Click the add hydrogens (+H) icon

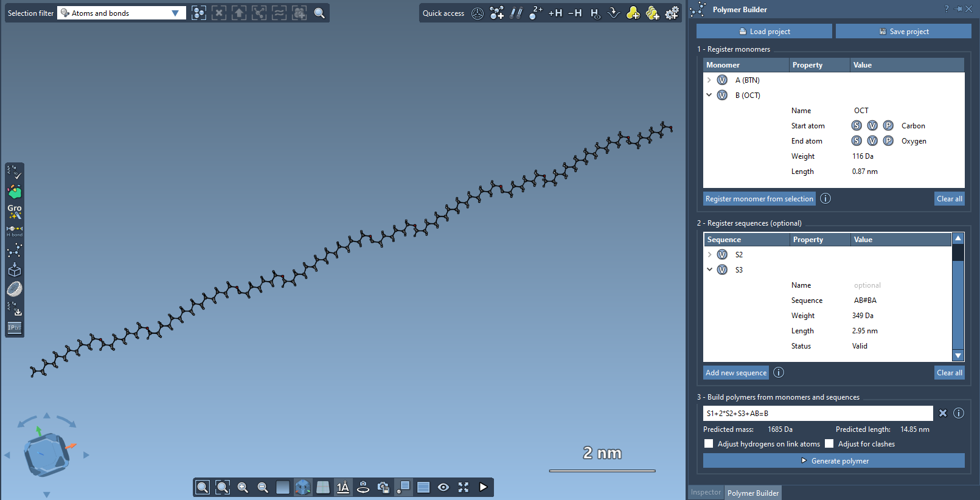coord(555,13)
